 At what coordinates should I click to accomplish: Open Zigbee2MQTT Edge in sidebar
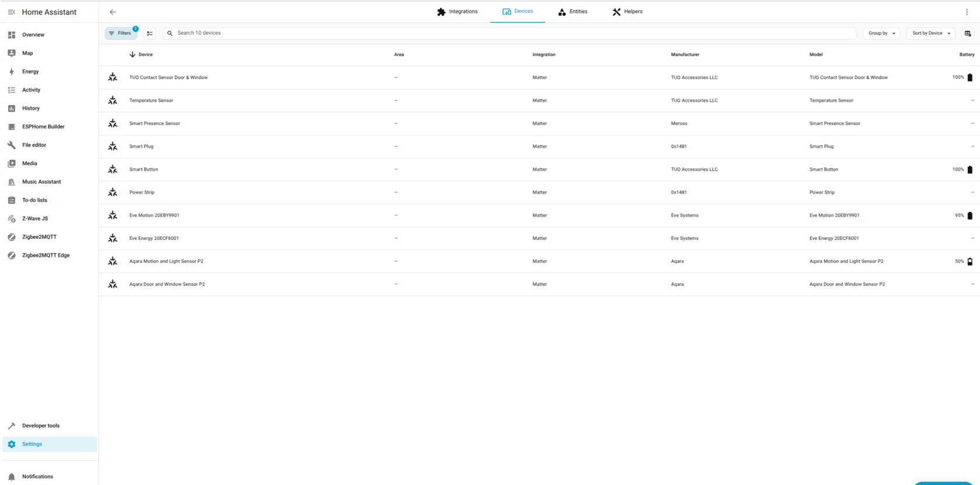click(x=45, y=256)
